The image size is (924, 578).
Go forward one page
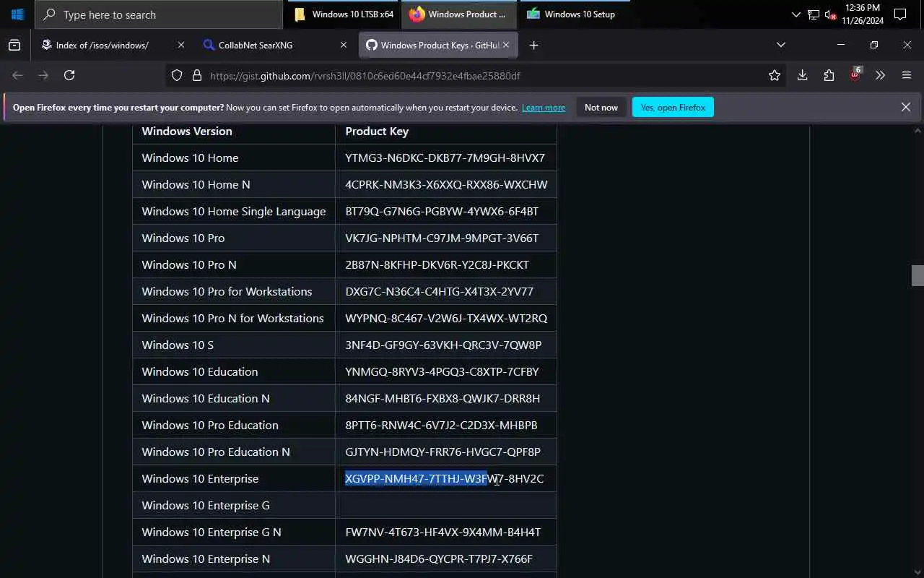tap(43, 75)
